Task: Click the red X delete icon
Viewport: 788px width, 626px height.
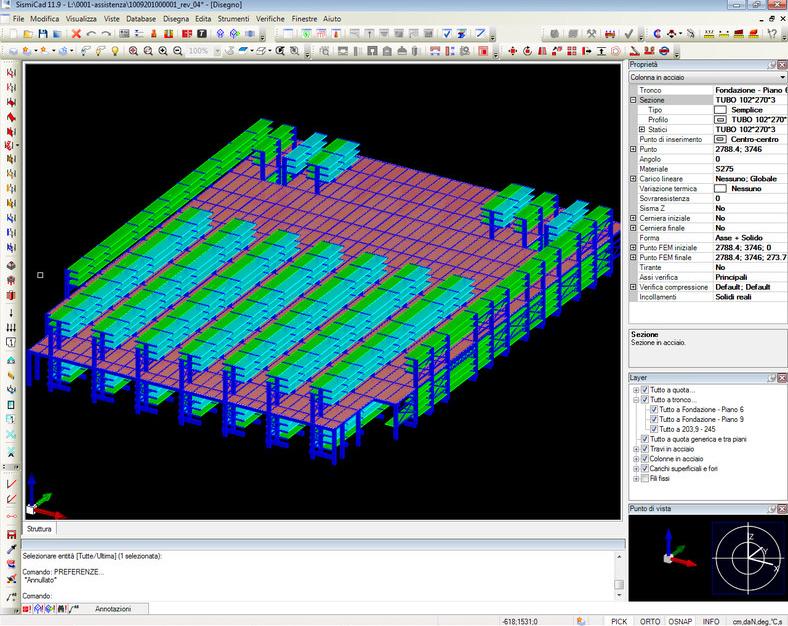Action: pos(76,34)
